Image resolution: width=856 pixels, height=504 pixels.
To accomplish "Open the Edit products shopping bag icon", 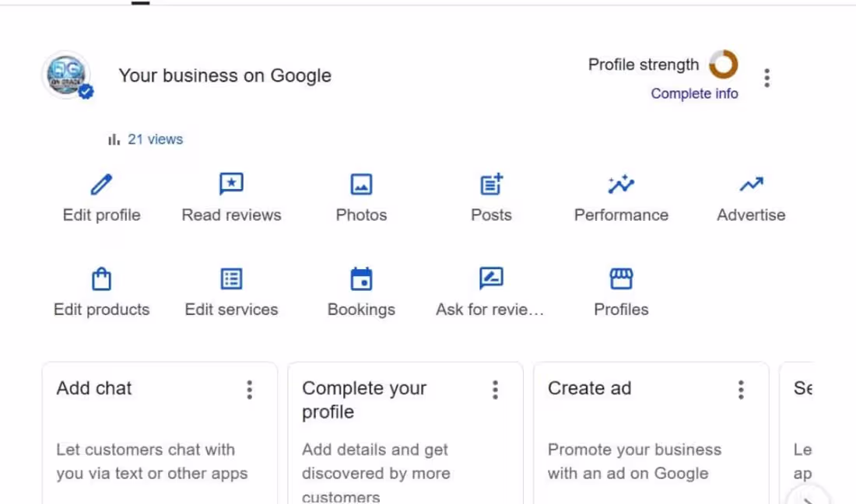I will 101,278.
